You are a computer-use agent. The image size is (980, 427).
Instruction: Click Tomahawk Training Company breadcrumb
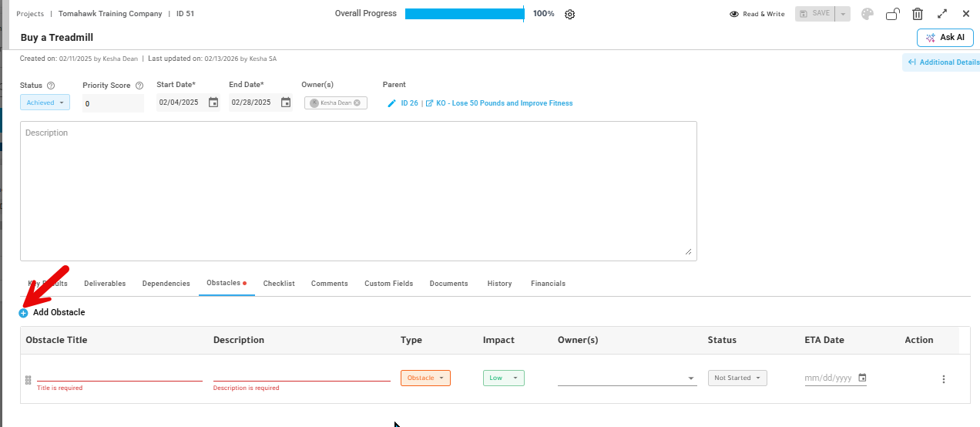coord(110,14)
